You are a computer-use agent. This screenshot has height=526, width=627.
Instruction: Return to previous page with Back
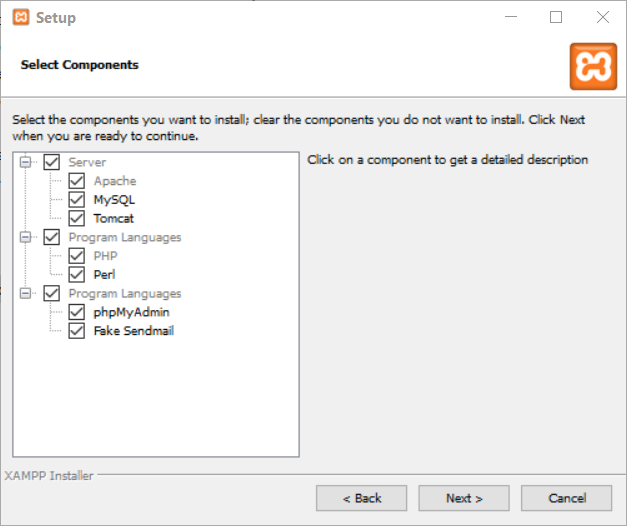pos(361,498)
